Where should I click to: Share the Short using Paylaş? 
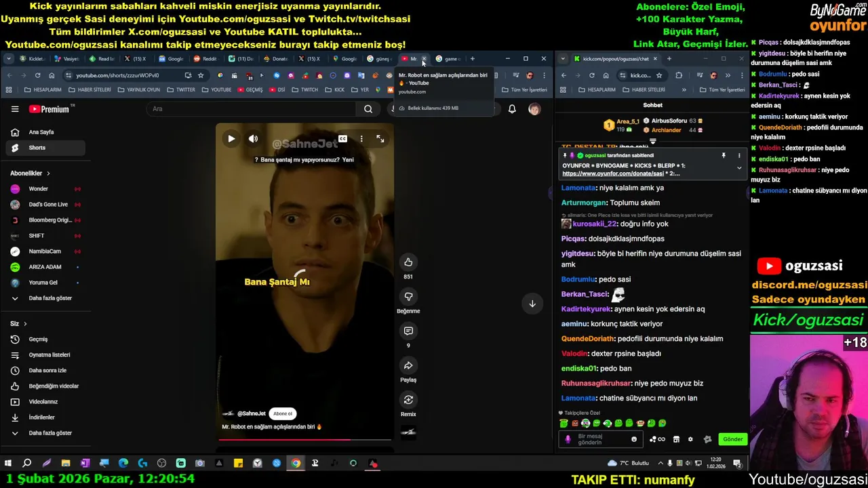click(x=408, y=365)
